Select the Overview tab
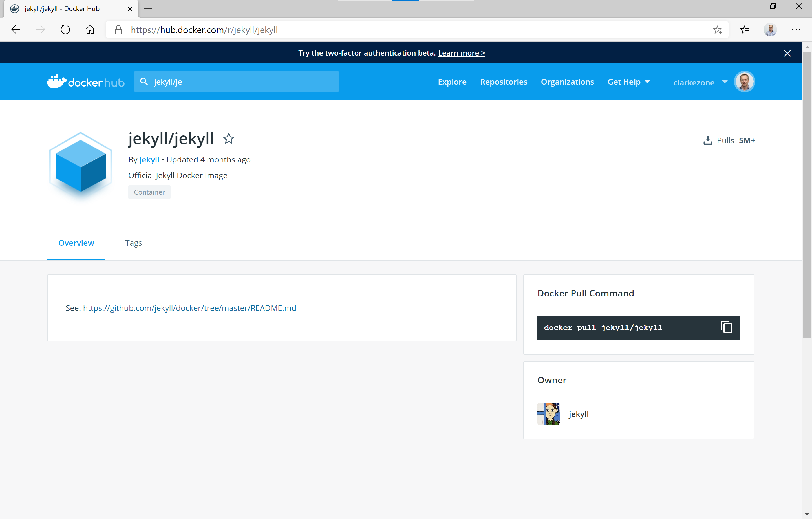Screen dimensions: 812x519 tap(76, 243)
